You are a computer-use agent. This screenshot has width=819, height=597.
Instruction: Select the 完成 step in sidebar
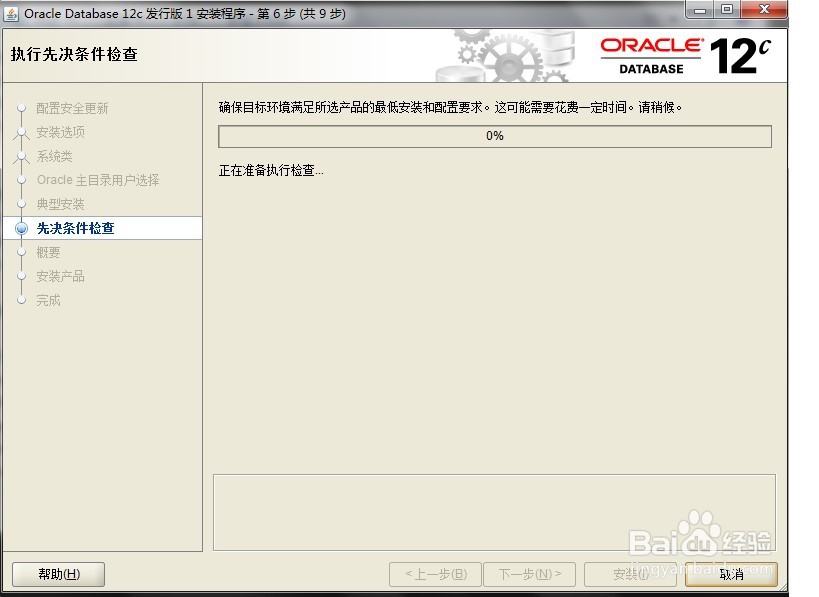(x=48, y=300)
